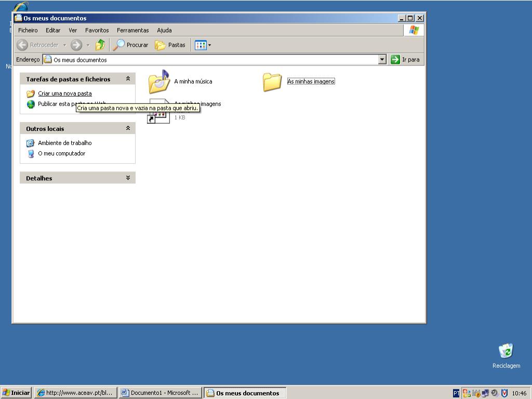This screenshot has width=532, height=399.
Task: Click the Criar uma nova pasta folder icon
Action: (x=31, y=94)
